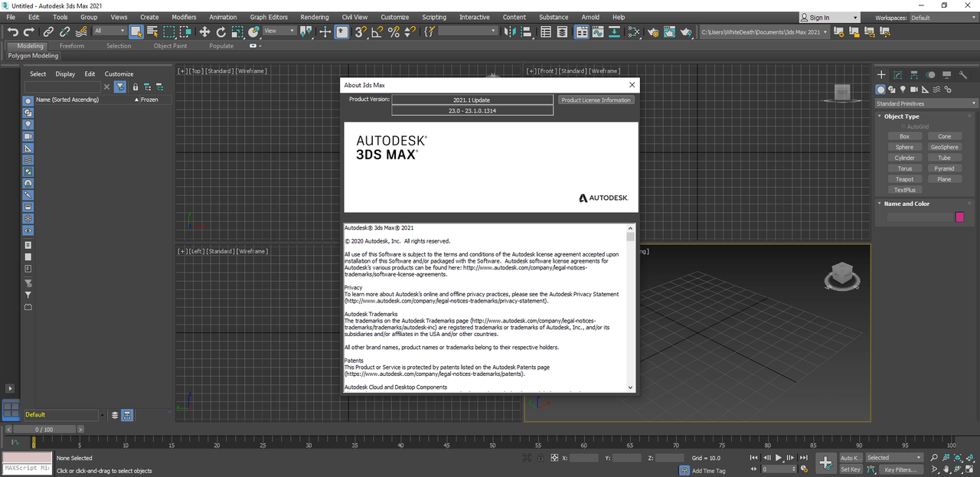Switch to the Motion panel tab
Viewport: 980px width, 477px height.
(931, 75)
